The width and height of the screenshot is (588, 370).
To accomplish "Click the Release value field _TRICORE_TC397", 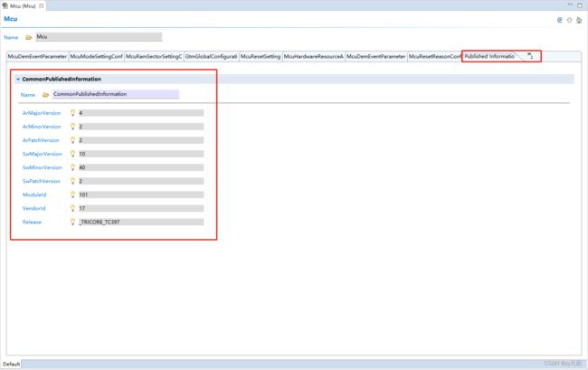I will pyautogui.click(x=140, y=222).
